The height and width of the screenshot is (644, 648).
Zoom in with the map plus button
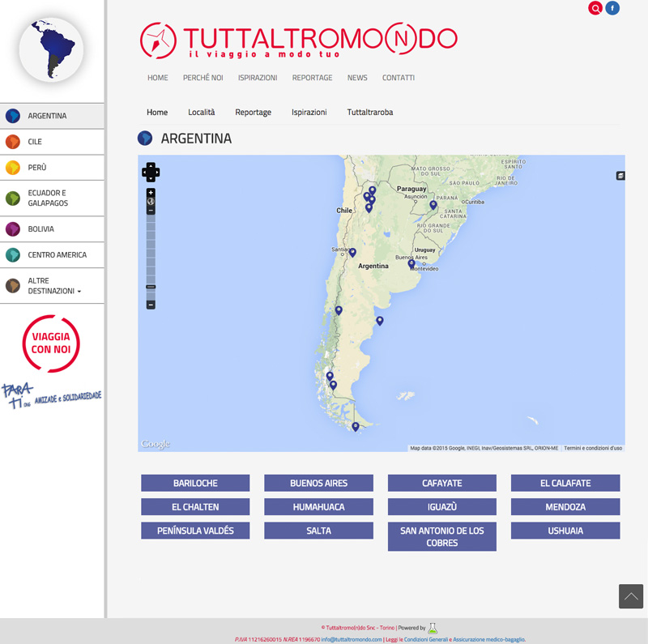click(x=151, y=193)
